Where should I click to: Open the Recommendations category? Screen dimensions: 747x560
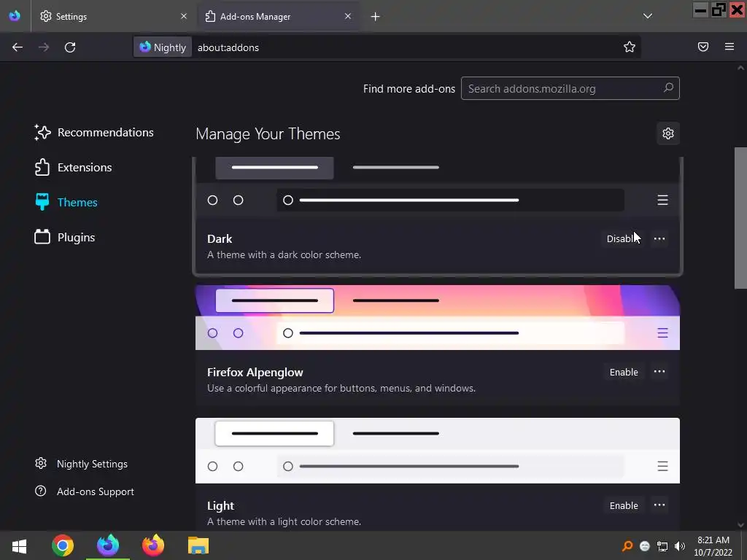[x=94, y=133]
